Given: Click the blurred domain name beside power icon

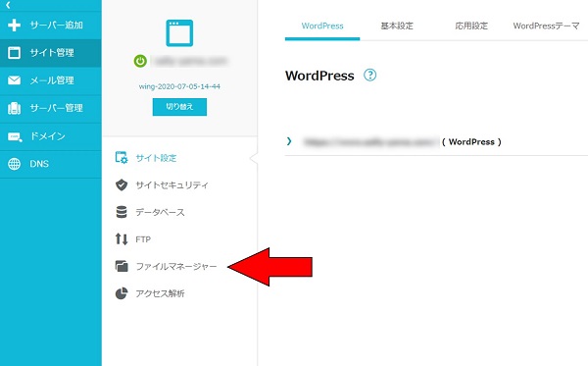Looking at the screenshot, I should 190,61.
